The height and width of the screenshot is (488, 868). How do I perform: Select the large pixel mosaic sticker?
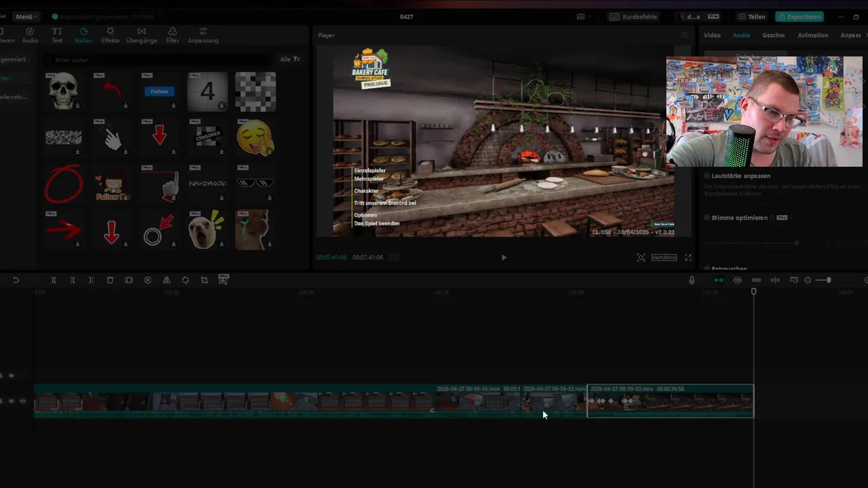[256, 91]
